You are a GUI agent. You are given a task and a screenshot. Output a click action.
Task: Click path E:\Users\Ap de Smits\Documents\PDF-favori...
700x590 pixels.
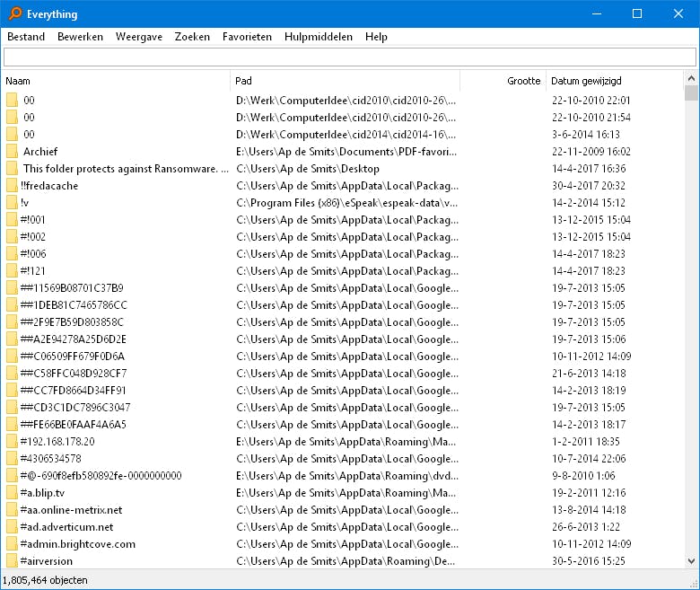pos(346,152)
